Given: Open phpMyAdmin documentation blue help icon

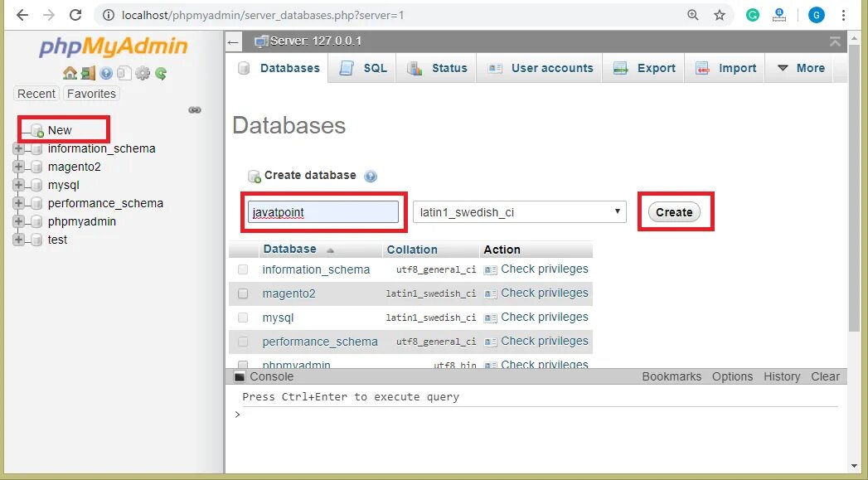Looking at the screenshot, I should [x=106, y=73].
